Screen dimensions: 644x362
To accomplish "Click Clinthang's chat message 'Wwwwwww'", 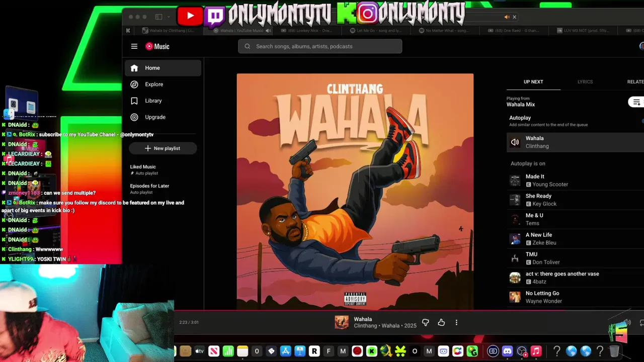I will (49, 249).
